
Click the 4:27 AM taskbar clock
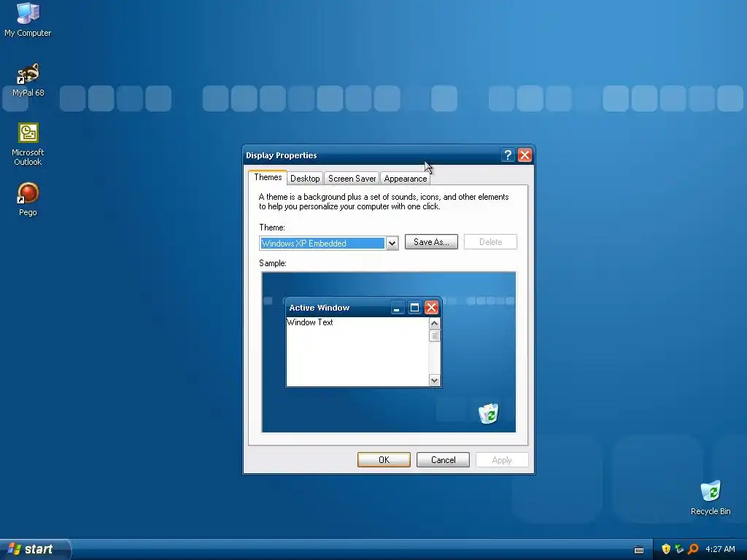coord(720,549)
